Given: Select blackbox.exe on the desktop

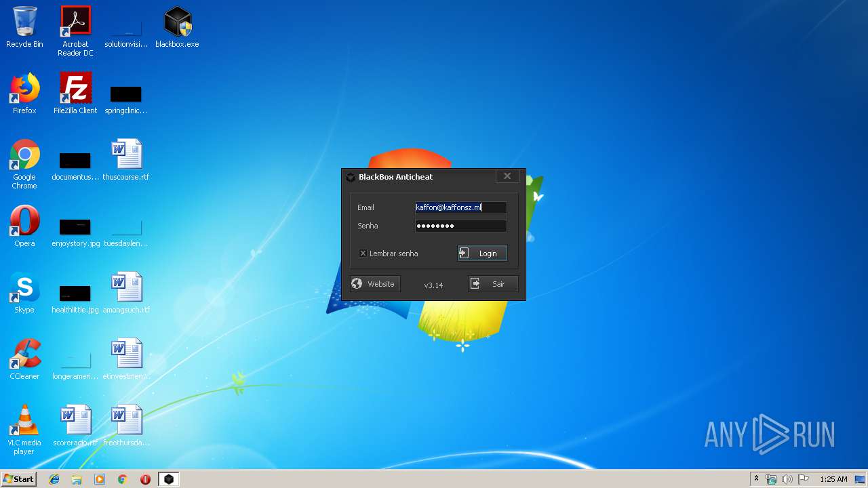Looking at the screenshot, I should [x=177, y=28].
